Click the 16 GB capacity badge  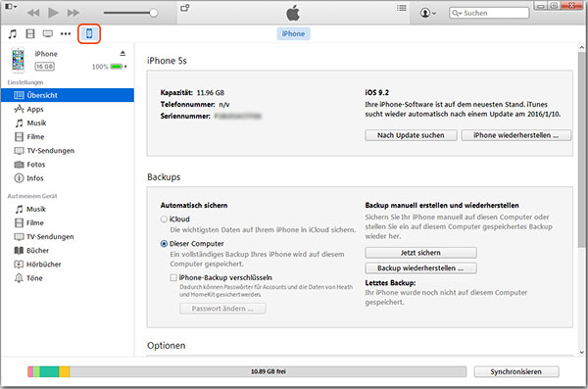(45, 67)
